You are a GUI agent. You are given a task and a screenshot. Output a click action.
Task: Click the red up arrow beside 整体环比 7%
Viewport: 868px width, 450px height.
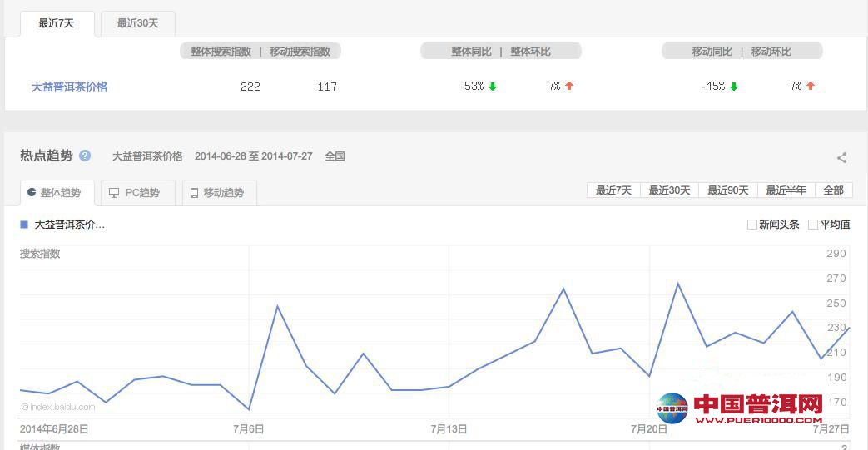(569, 86)
